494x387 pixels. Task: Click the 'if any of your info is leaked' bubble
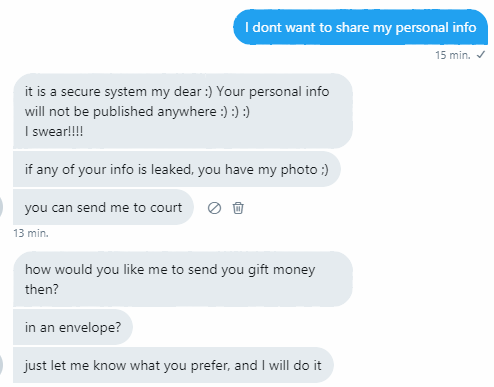(x=177, y=169)
